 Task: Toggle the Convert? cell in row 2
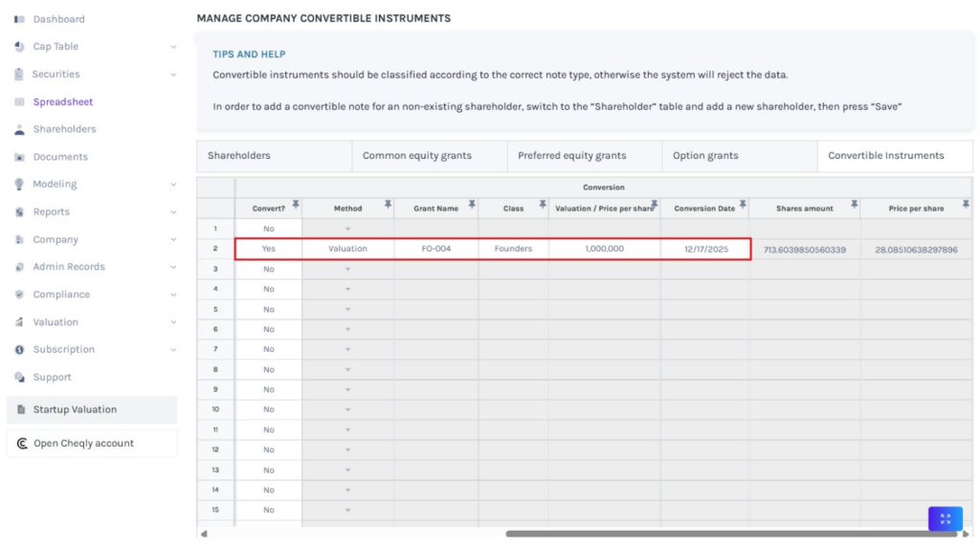click(269, 249)
